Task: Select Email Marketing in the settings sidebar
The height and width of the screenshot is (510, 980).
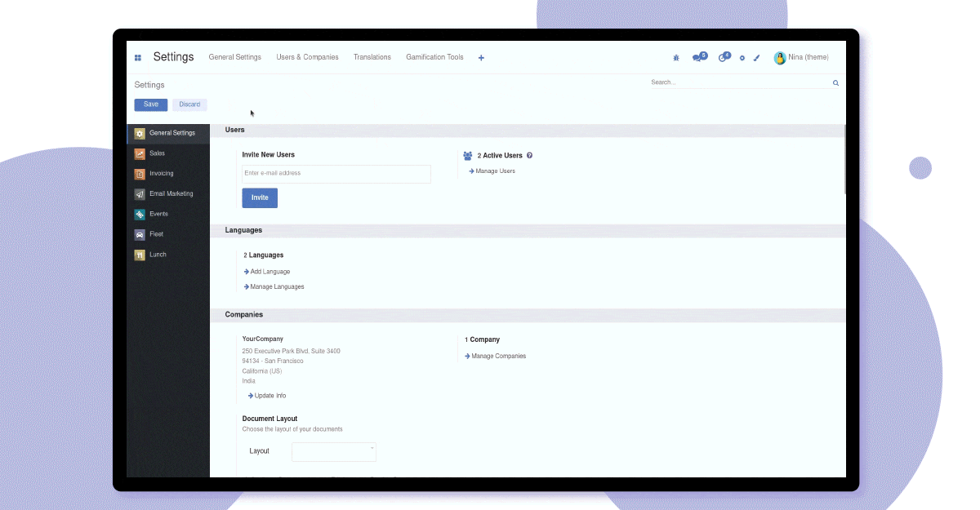Action: [171, 194]
